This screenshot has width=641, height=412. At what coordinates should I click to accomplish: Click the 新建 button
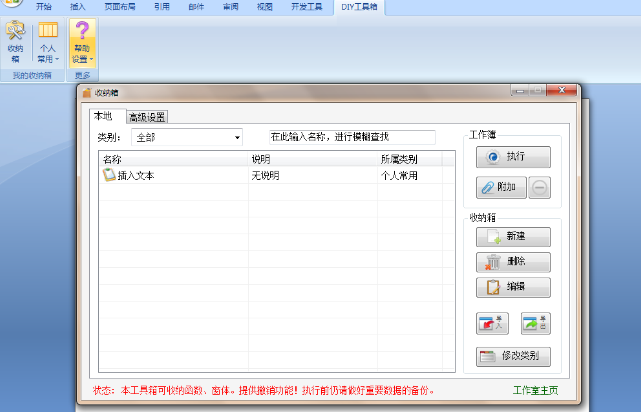pyautogui.click(x=513, y=237)
